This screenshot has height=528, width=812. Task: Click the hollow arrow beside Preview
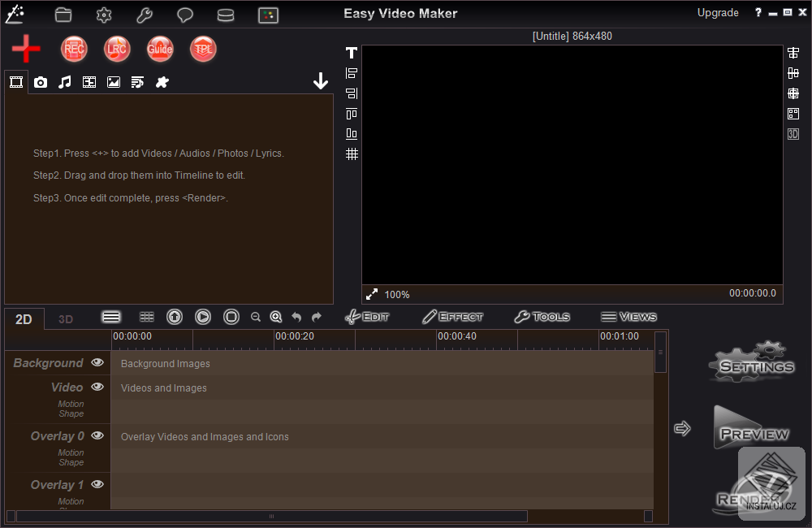[x=683, y=429]
